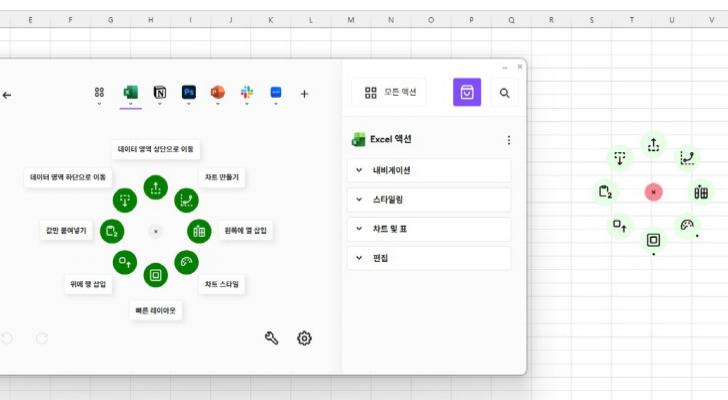Expand the 편집 section

(x=429, y=258)
